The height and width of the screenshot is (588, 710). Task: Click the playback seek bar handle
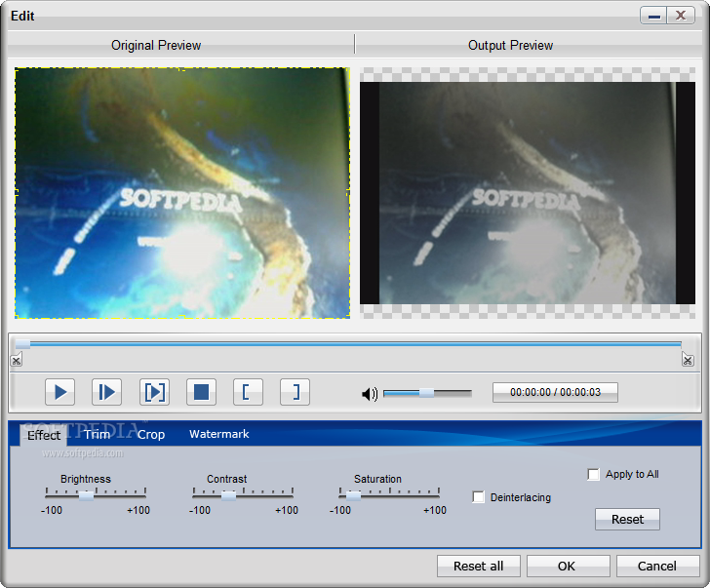click(x=22, y=345)
